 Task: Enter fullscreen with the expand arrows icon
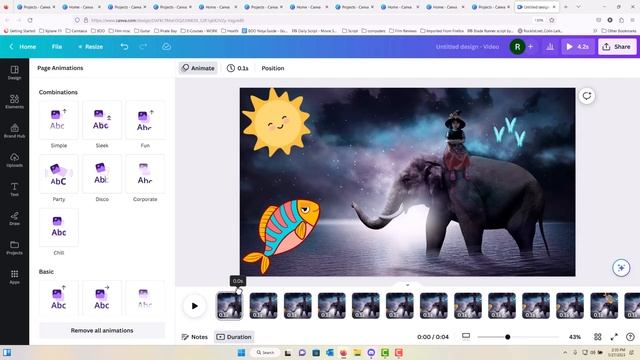pyautogui.click(x=614, y=337)
